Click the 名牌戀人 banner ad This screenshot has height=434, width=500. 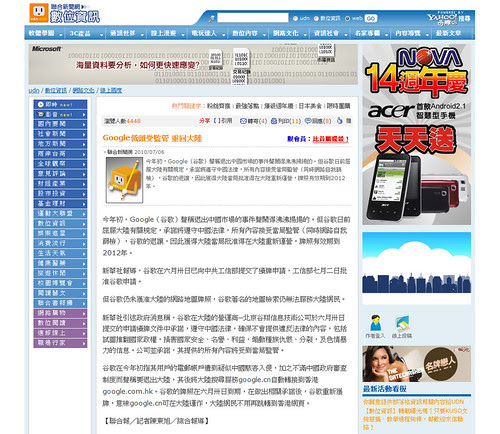[417, 364]
